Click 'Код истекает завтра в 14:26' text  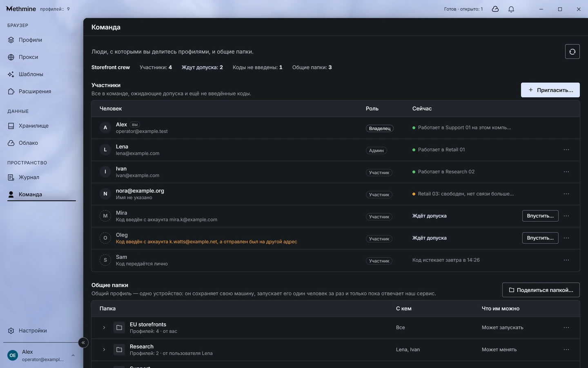point(446,260)
